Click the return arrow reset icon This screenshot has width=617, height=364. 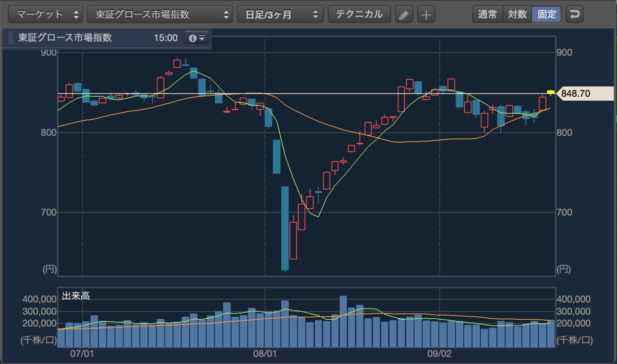574,14
